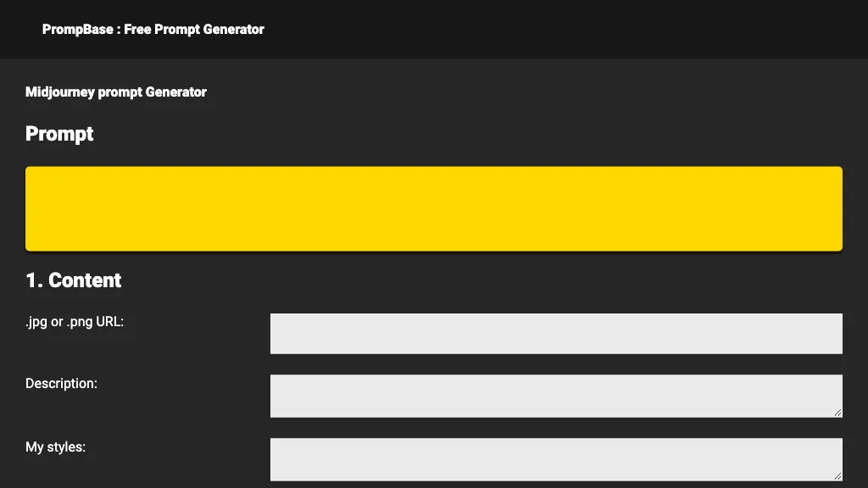
Task: Click the PrompBase header title link
Action: 153,30
